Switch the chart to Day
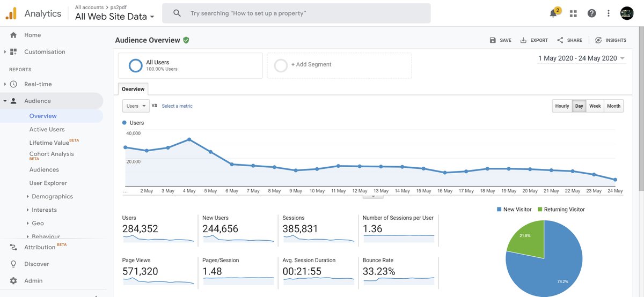This screenshot has width=644, height=297. pyautogui.click(x=579, y=106)
